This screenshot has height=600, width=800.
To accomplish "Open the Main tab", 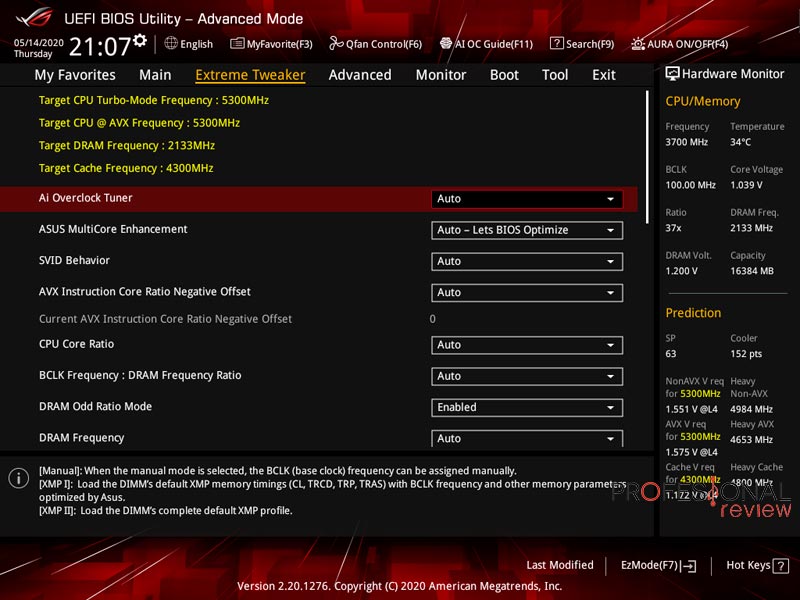I will 155,75.
